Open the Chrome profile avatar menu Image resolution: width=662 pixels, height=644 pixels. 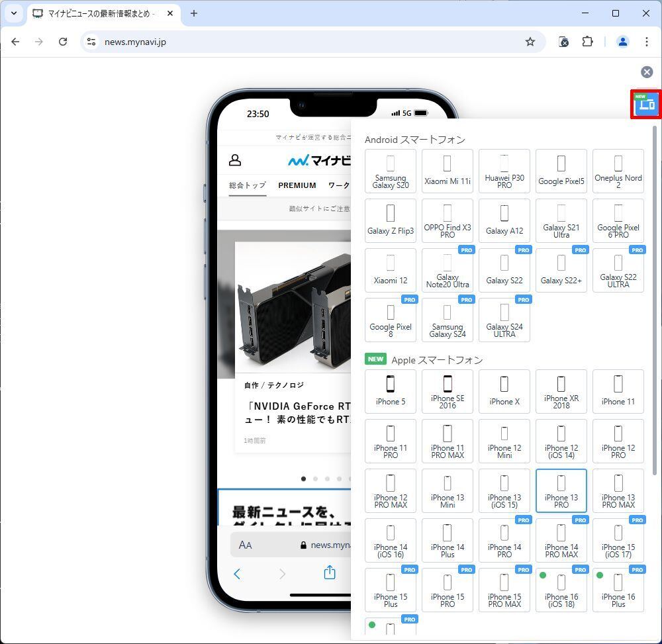(623, 42)
